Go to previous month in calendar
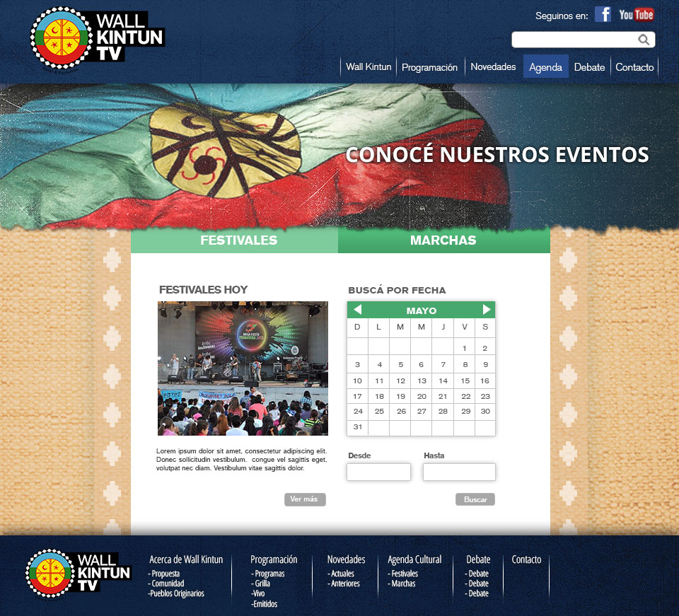Image resolution: width=679 pixels, height=616 pixels. click(358, 310)
